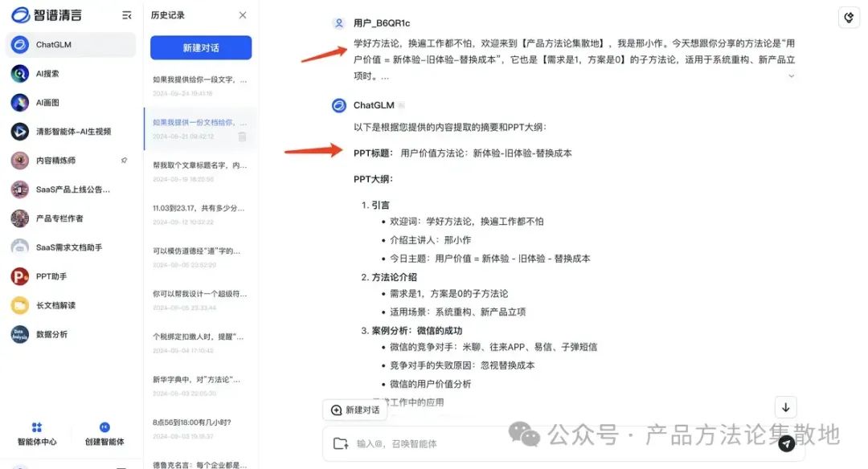868x469 pixels.
Task: Open history item 如果我提供一份文档给你
Action: tap(200, 128)
